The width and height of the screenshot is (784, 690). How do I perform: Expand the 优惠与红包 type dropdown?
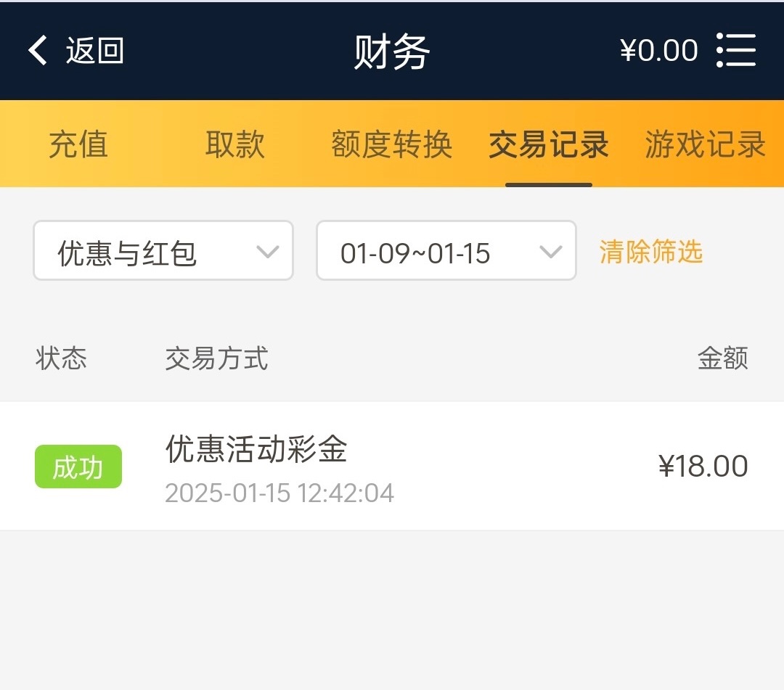point(163,251)
